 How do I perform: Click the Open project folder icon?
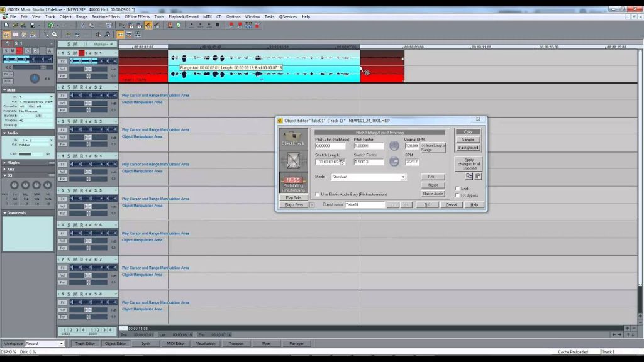[15, 25]
